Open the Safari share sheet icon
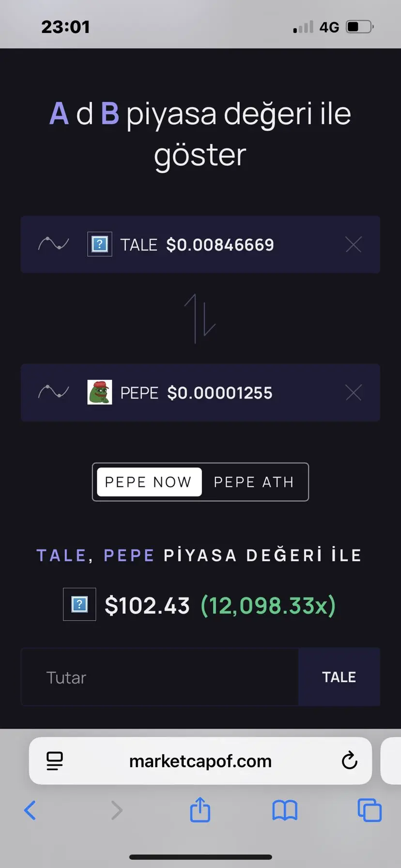The width and height of the screenshot is (401, 868). [200, 810]
